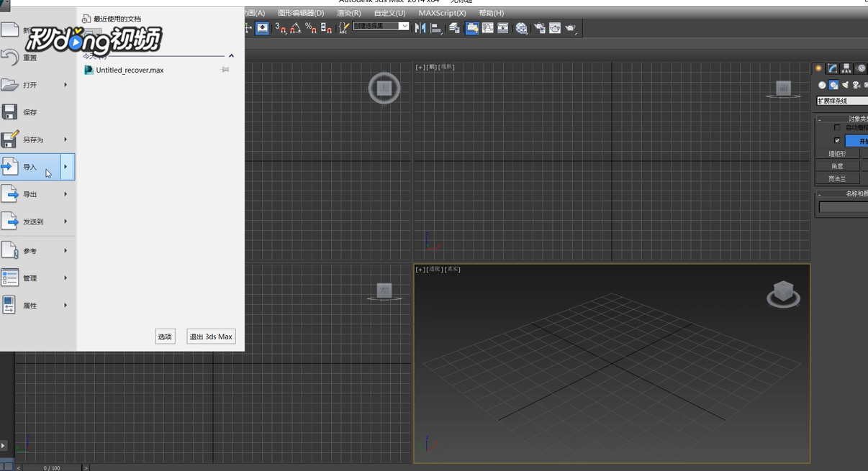
Task: Open the 自定义(U) menu
Action: [x=389, y=13]
